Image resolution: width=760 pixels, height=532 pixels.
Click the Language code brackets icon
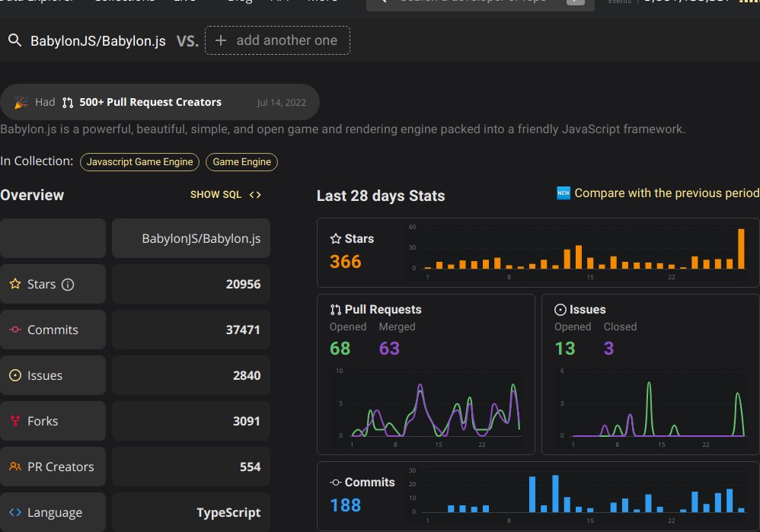tap(15, 512)
